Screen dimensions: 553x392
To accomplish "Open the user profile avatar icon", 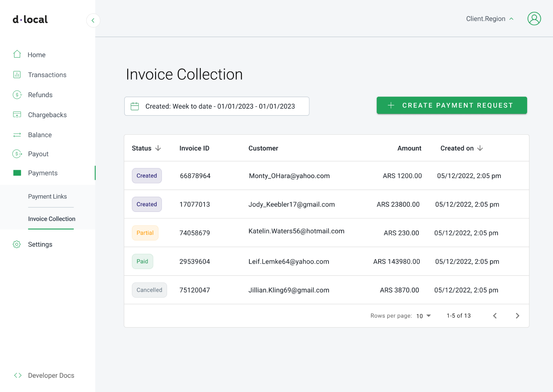I will tap(534, 19).
